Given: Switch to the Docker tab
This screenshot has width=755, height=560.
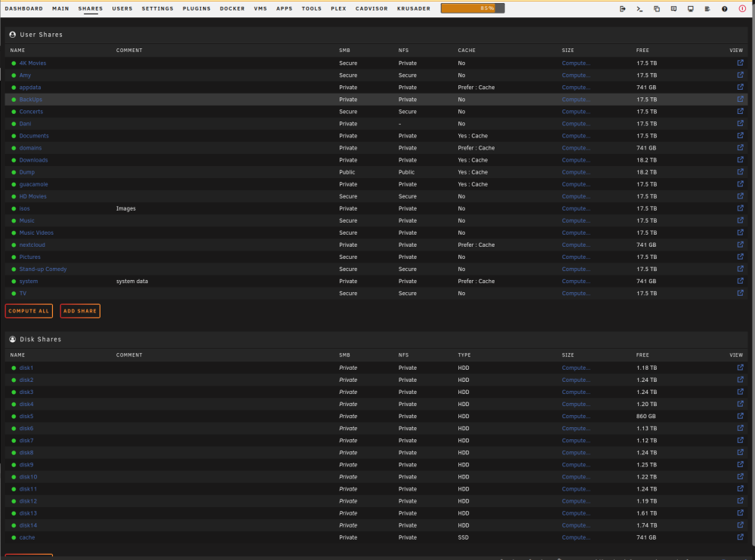Looking at the screenshot, I should [232, 8].
